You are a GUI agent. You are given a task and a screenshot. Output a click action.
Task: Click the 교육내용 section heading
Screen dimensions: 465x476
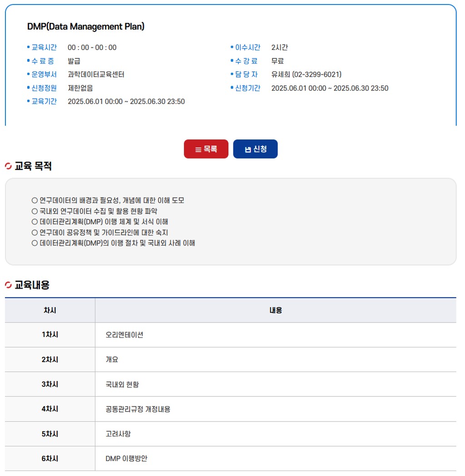(32, 285)
